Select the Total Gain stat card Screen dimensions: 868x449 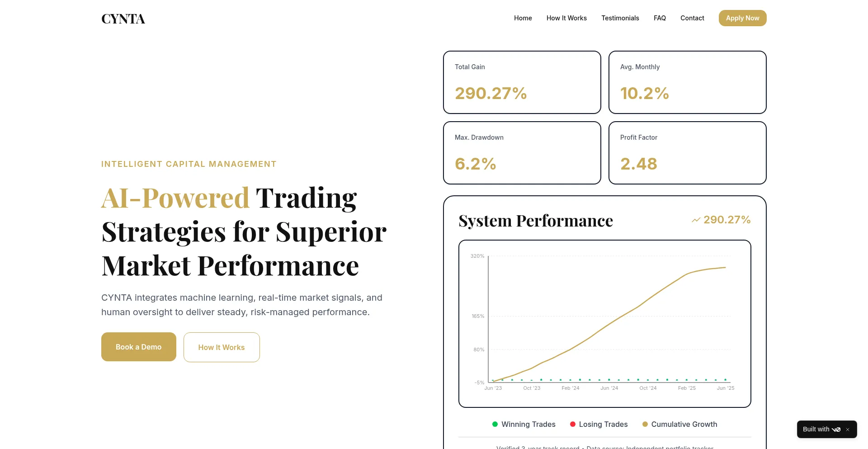point(522,82)
